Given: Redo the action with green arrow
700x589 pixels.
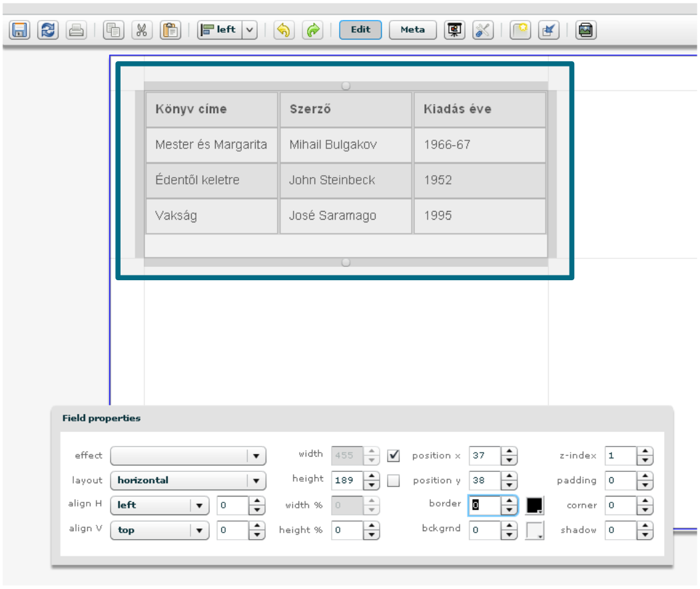Looking at the screenshot, I should (312, 30).
